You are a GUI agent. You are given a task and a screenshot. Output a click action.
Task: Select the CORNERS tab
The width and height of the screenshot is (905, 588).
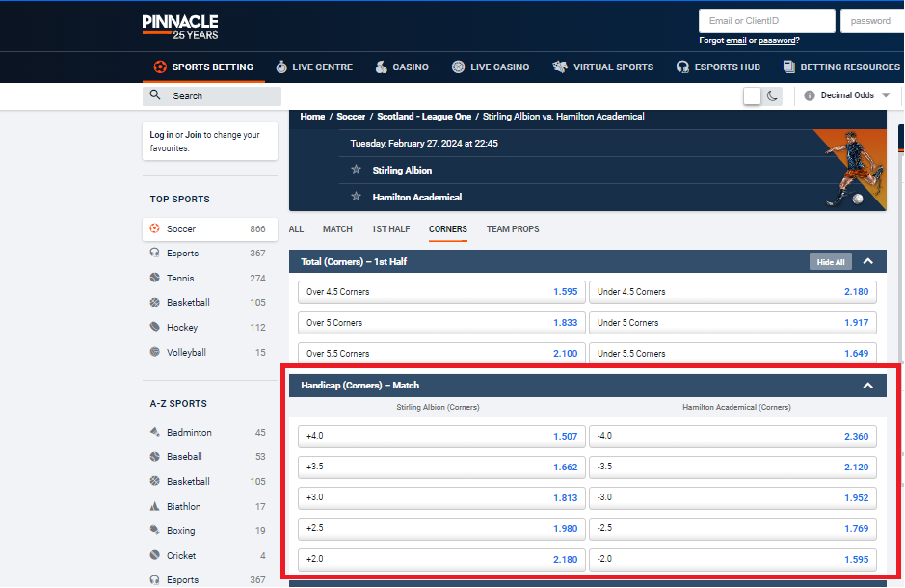448,229
